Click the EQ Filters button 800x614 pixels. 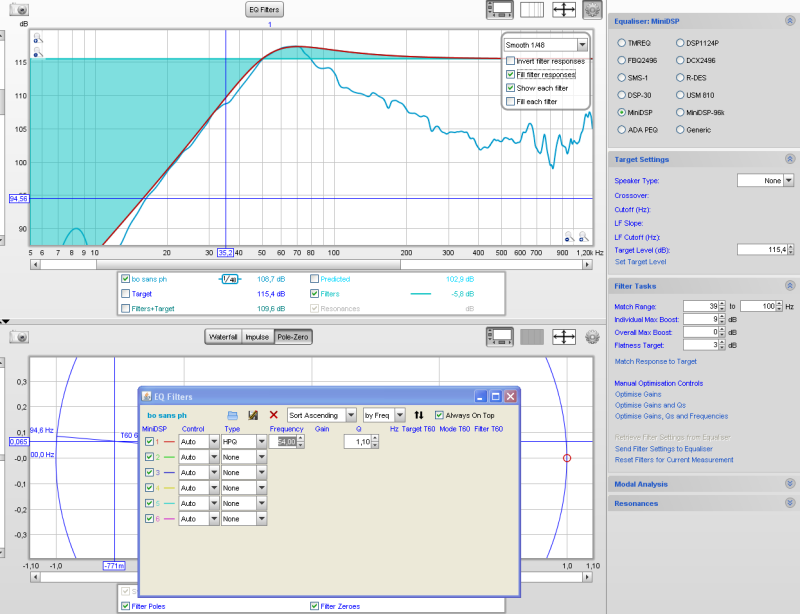click(x=264, y=10)
